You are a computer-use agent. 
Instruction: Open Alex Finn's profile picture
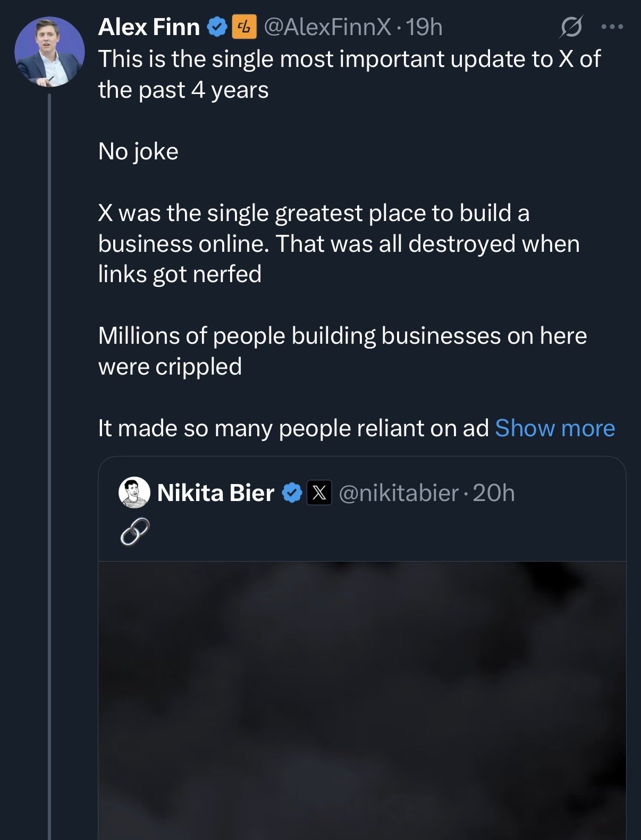coord(49,52)
